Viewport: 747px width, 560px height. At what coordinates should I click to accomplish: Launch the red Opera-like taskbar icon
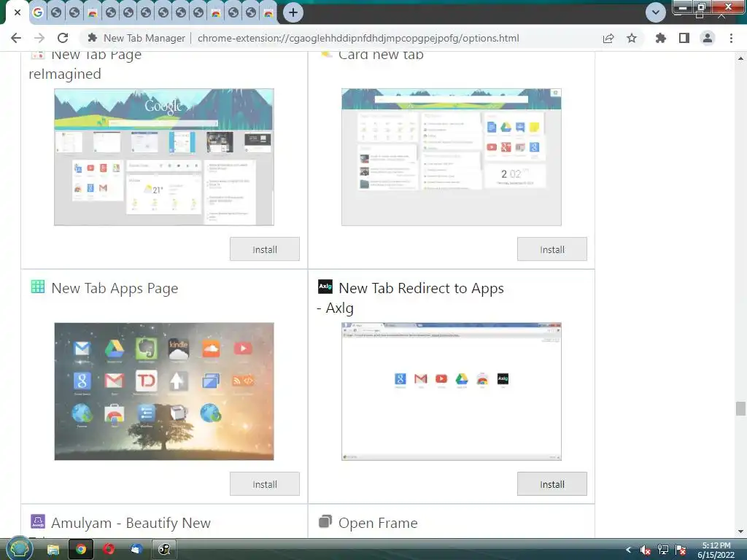pyautogui.click(x=109, y=550)
